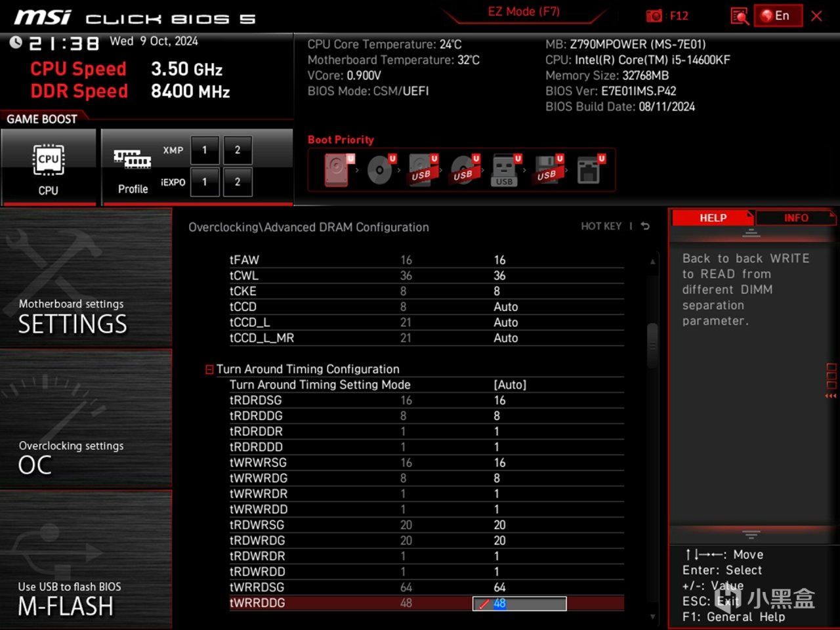Select the tRDWRDR timing row
840x630 pixels.
pyautogui.click(x=427, y=556)
